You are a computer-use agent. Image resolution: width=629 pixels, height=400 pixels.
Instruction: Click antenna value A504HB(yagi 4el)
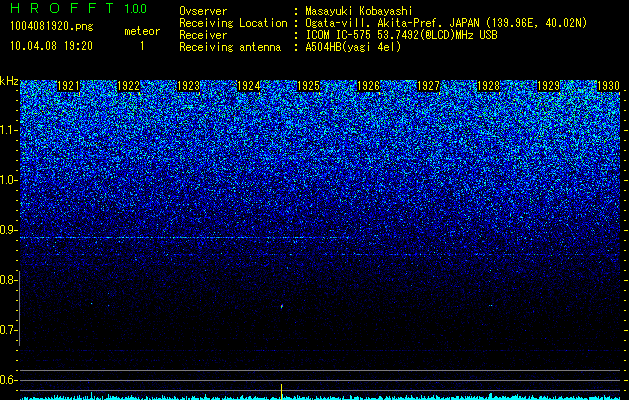353,47
